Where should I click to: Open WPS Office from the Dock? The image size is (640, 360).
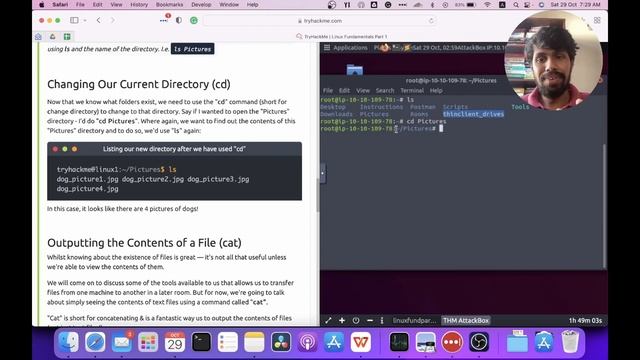360,342
